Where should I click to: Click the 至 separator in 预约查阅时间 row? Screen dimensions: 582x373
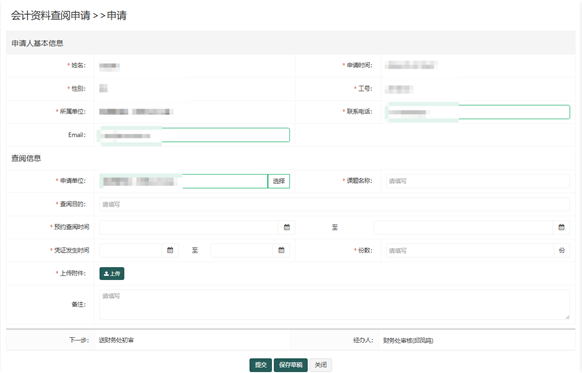click(x=335, y=228)
